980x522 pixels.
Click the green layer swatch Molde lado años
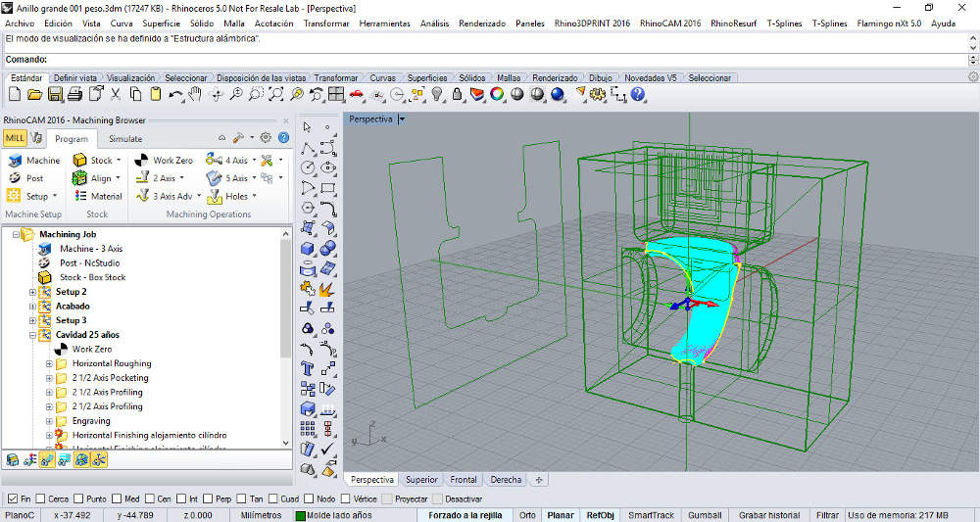[300, 516]
